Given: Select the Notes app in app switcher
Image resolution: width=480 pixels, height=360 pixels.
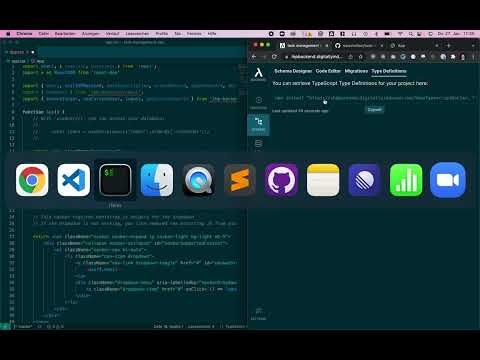Looking at the screenshot, I should (x=323, y=180).
